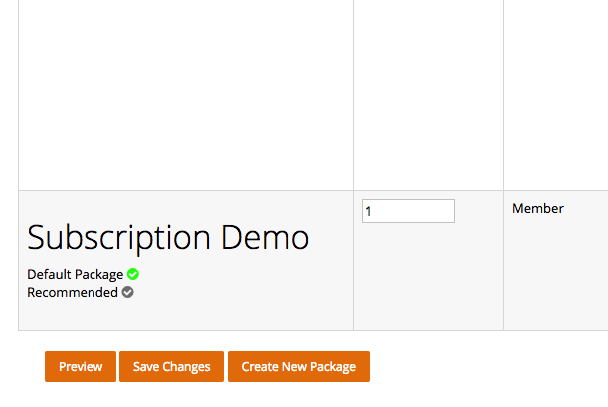Open the Subscription Demo package title
This screenshot has width=608, height=407.
tap(168, 237)
